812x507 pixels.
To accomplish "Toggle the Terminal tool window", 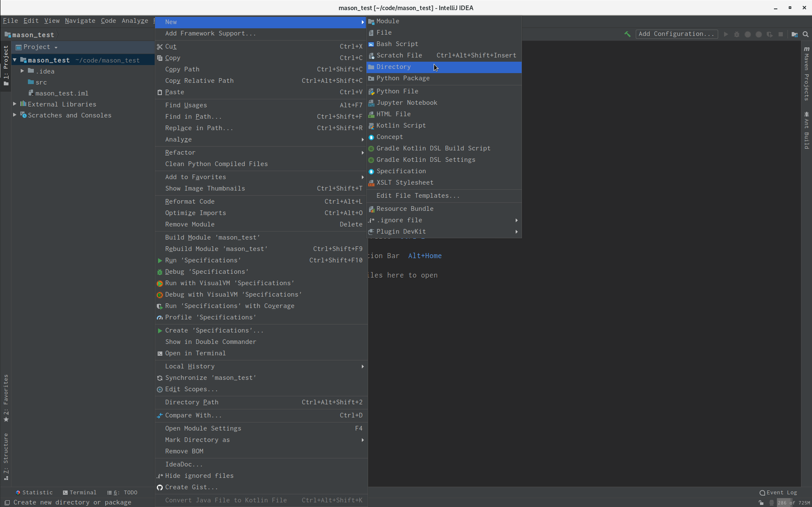I will pyautogui.click(x=79, y=493).
